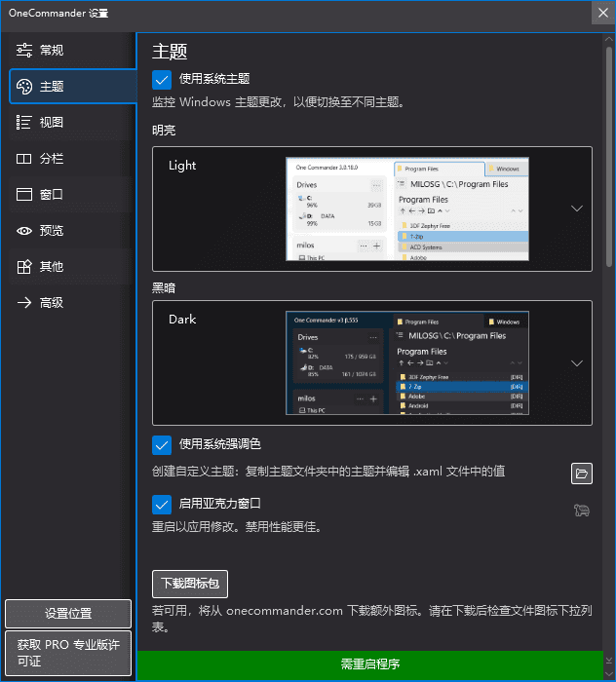Go to the 窗口 window tab
The height and width of the screenshot is (682, 616).
point(69,195)
